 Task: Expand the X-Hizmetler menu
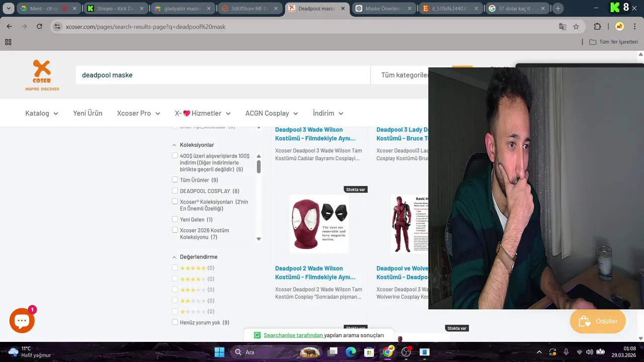[203, 113]
